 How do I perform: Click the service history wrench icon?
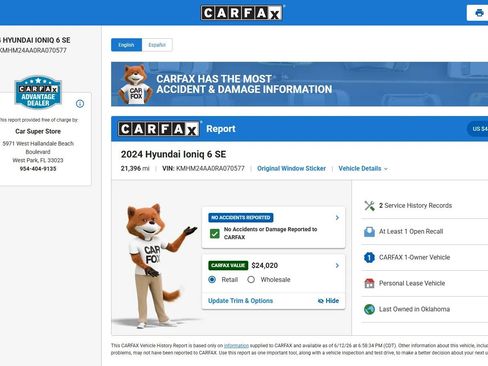point(369,206)
